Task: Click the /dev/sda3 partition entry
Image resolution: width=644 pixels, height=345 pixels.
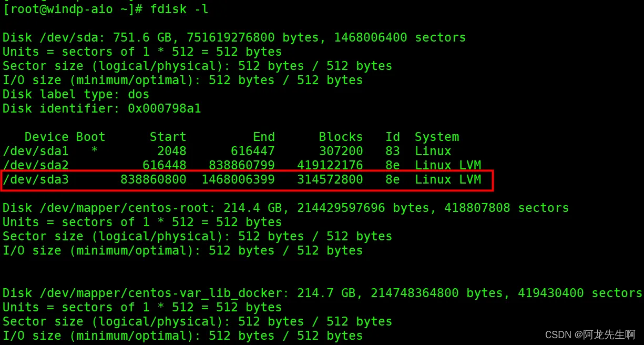Action: 247,180
